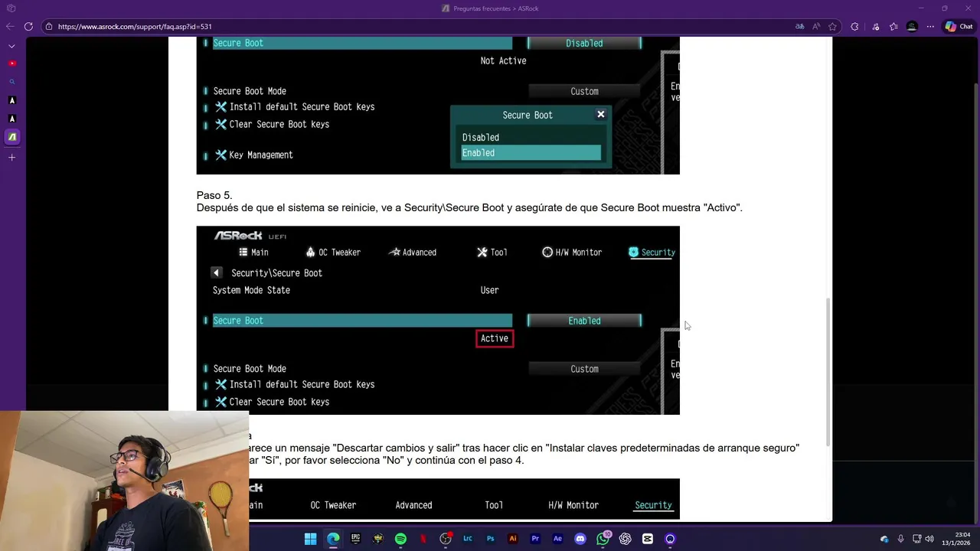Launch Epic Games from taskbar
Screen dimensions: 980x551
click(355, 539)
